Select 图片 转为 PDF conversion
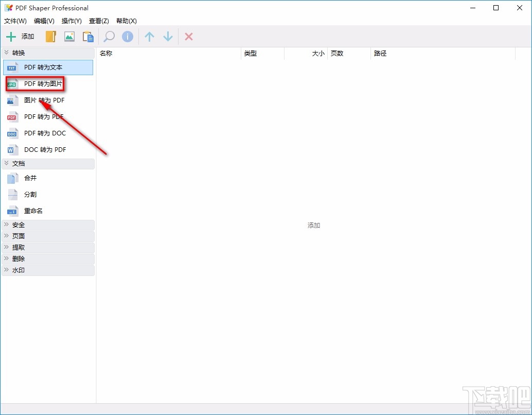 click(45, 100)
